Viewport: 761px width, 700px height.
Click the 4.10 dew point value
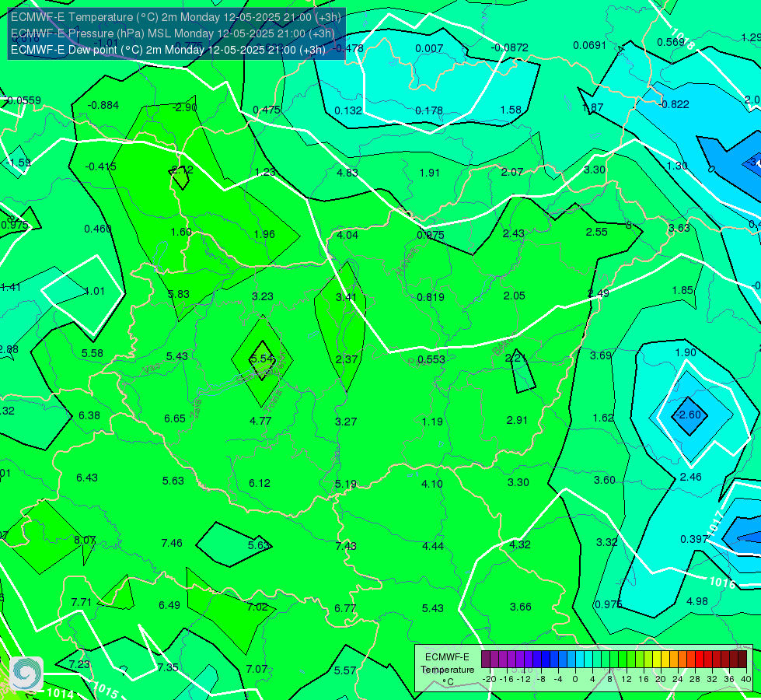click(x=432, y=484)
